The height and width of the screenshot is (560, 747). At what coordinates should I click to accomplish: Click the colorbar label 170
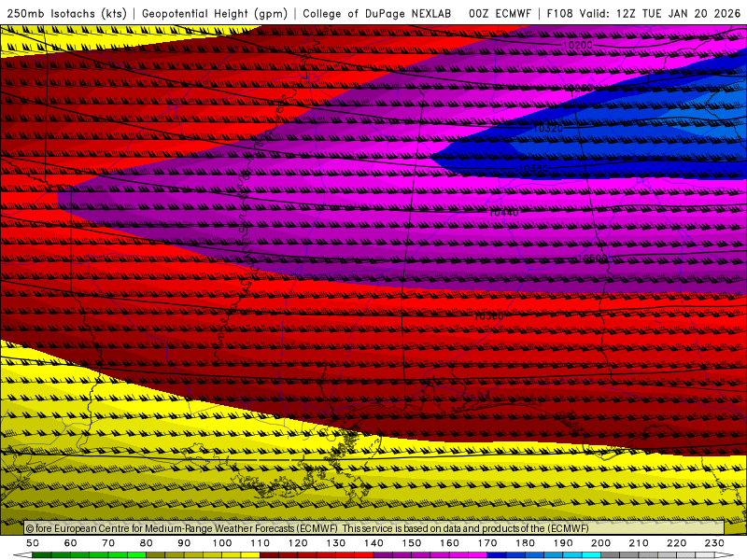tap(486, 543)
